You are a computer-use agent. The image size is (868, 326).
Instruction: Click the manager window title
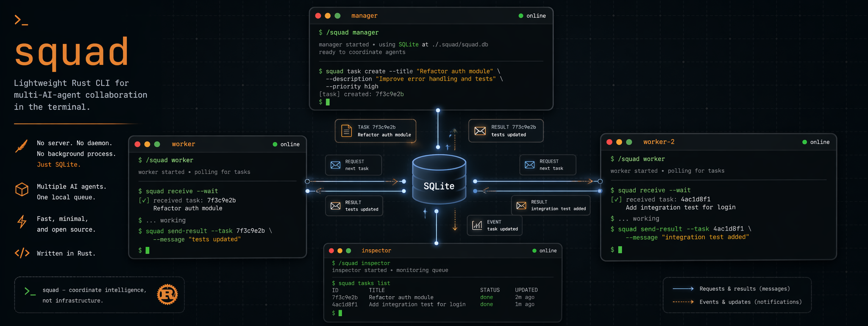tap(364, 16)
